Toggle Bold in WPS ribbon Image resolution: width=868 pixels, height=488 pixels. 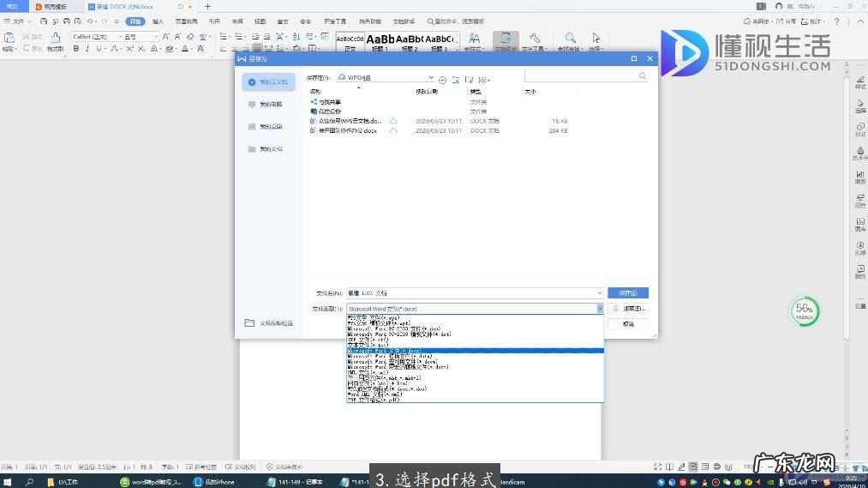pyautogui.click(x=76, y=49)
